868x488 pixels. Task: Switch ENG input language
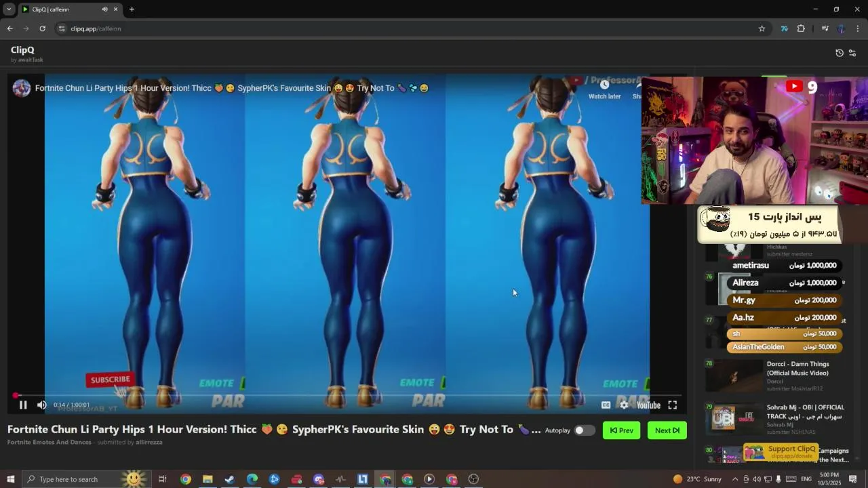click(806, 479)
